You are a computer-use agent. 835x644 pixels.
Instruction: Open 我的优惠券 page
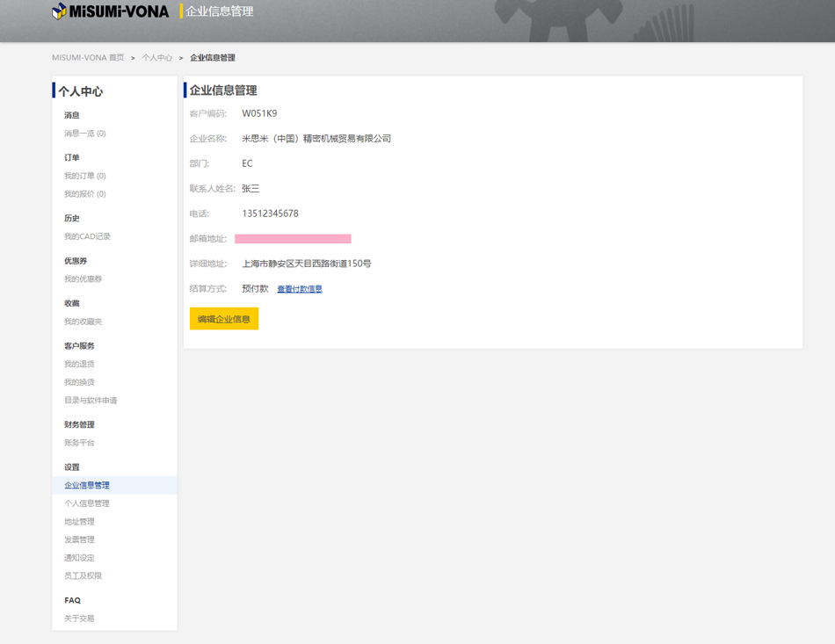[83, 279]
